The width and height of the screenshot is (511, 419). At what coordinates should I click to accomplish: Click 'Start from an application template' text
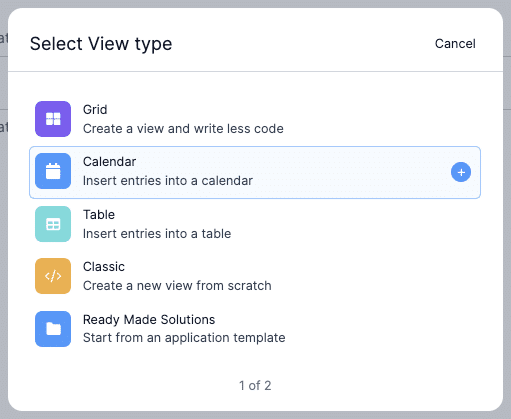pos(184,338)
